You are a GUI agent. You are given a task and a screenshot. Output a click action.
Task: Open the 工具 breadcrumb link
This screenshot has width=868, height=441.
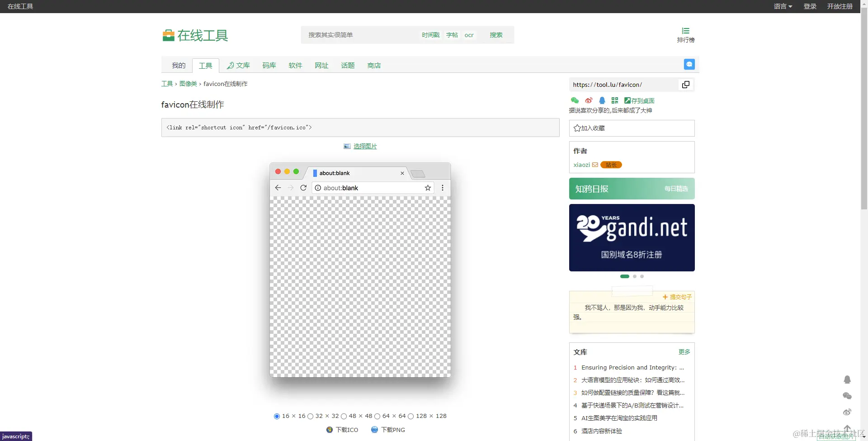coord(167,84)
